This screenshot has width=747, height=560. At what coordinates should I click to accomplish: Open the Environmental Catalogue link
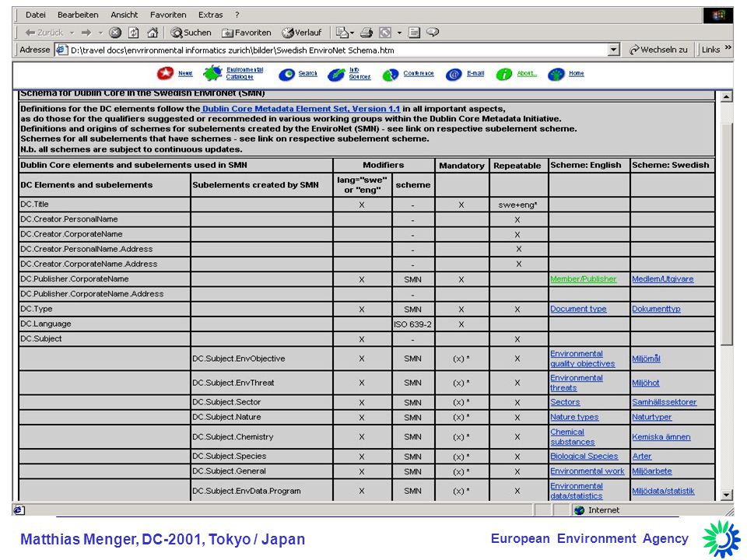244,73
